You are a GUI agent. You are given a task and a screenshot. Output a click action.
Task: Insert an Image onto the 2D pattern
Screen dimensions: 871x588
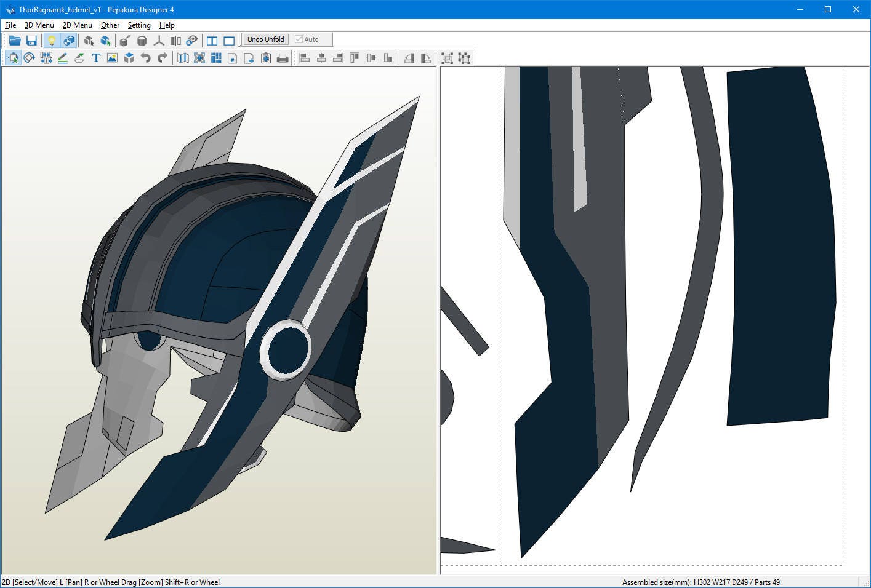[111, 58]
